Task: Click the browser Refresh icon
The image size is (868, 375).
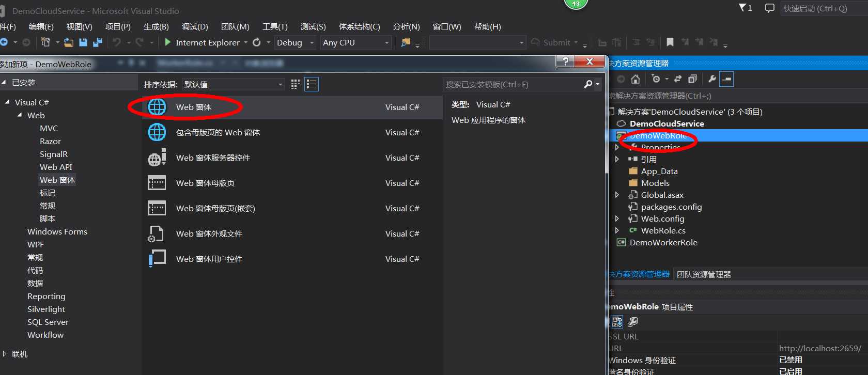Action: [257, 42]
